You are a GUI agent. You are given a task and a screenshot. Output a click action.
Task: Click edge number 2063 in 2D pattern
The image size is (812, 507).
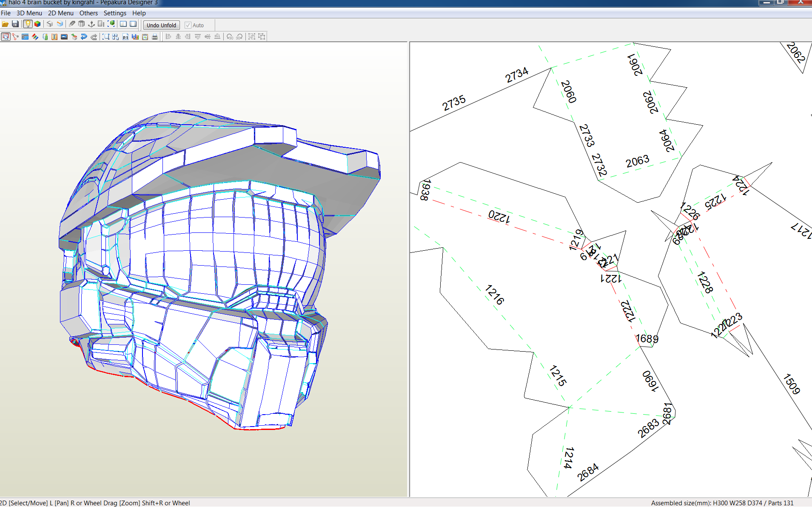pyautogui.click(x=637, y=161)
